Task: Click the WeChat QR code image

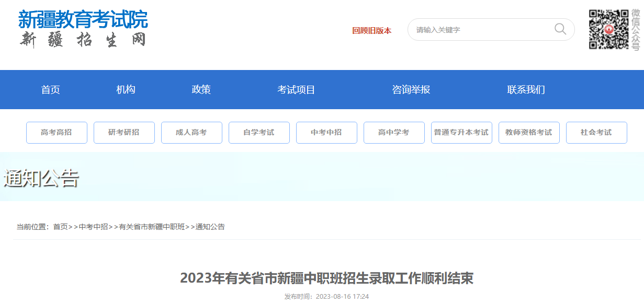Action: 608,30
